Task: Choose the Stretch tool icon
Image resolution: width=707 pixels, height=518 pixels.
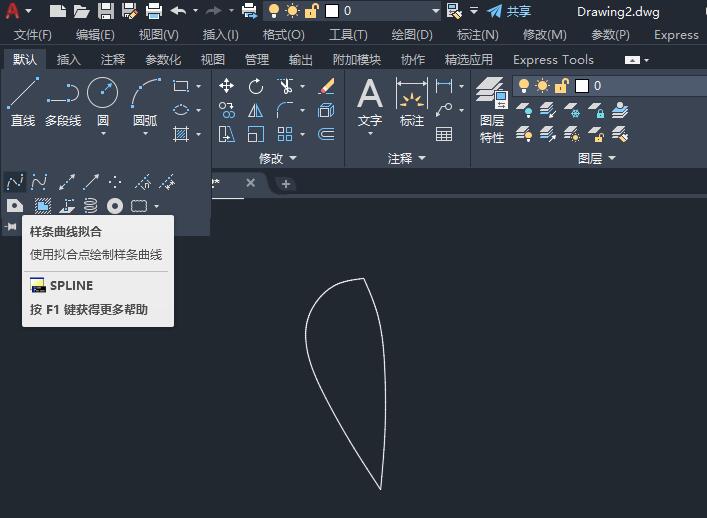Action: 226,134
